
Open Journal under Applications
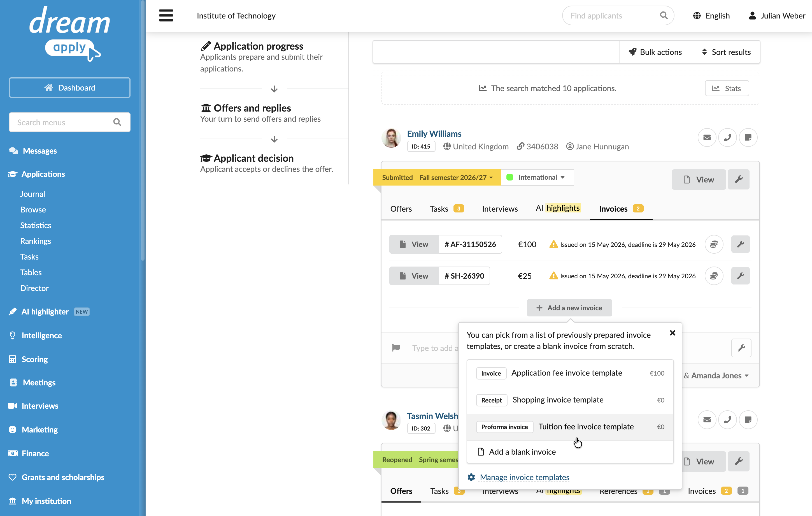(32, 194)
